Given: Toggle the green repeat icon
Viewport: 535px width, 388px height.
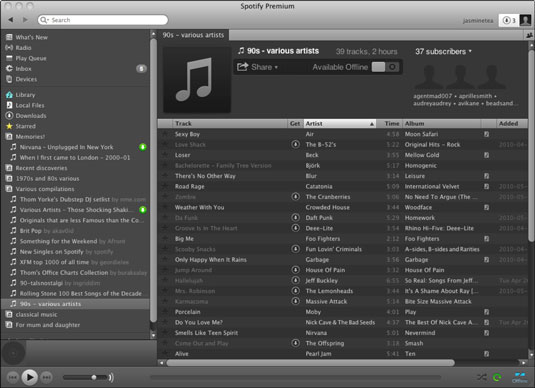Looking at the screenshot, I should [x=497, y=377].
